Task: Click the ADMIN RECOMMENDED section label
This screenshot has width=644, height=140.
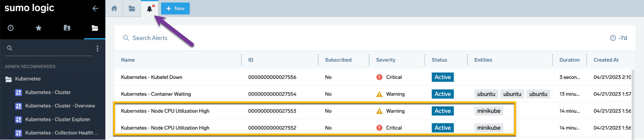Action: pyautogui.click(x=30, y=66)
